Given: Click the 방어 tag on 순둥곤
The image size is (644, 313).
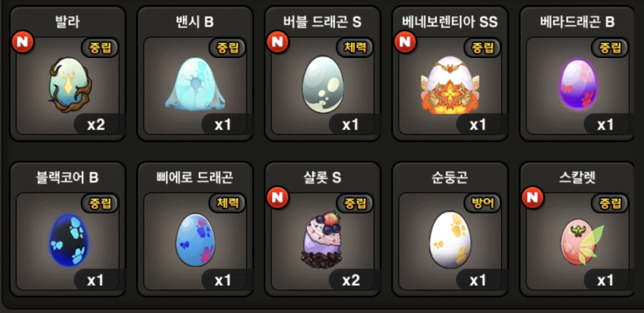Looking at the screenshot, I should 482,203.
